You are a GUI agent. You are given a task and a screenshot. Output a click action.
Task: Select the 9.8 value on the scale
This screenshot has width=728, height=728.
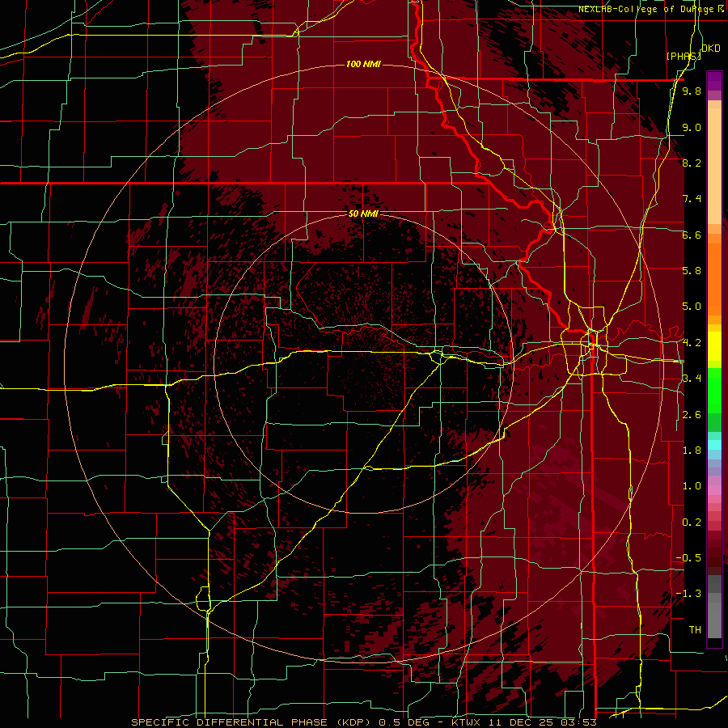(692, 91)
